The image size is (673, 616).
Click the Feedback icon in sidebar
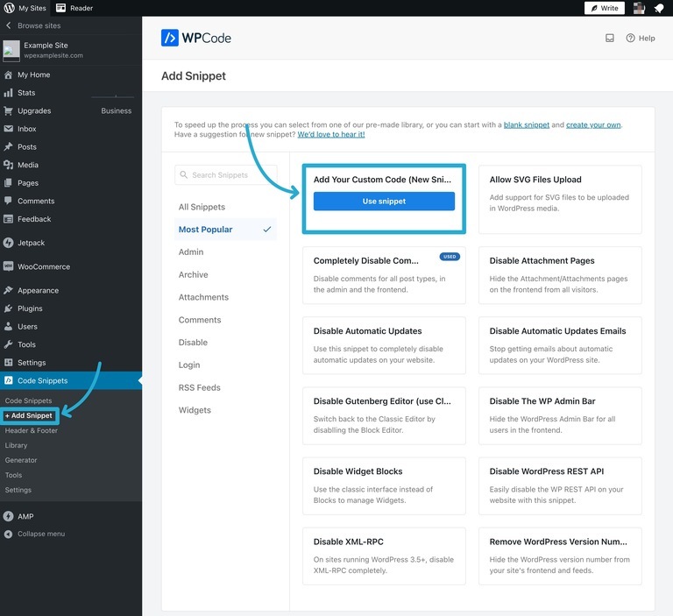[8, 219]
